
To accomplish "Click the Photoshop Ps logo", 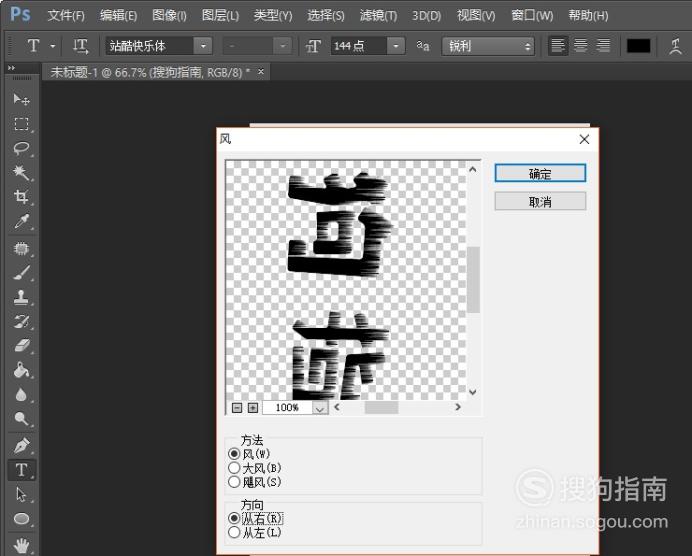I will tap(20, 15).
